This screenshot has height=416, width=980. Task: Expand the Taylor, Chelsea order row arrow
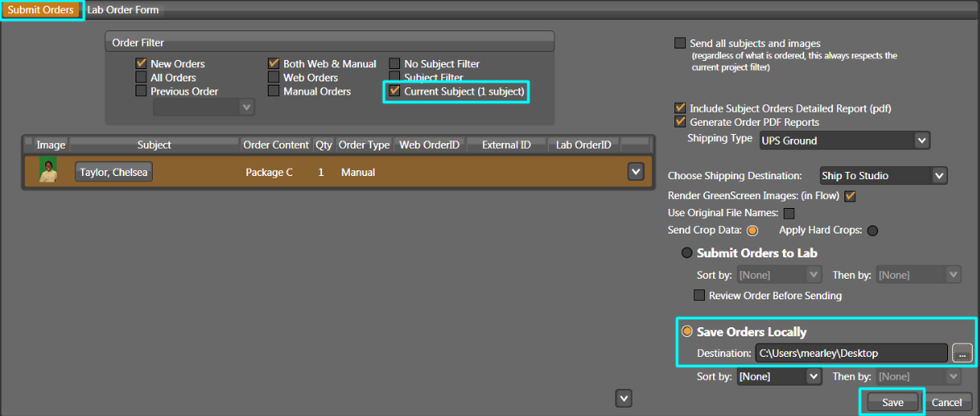pyautogui.click(x=635, y=171)
